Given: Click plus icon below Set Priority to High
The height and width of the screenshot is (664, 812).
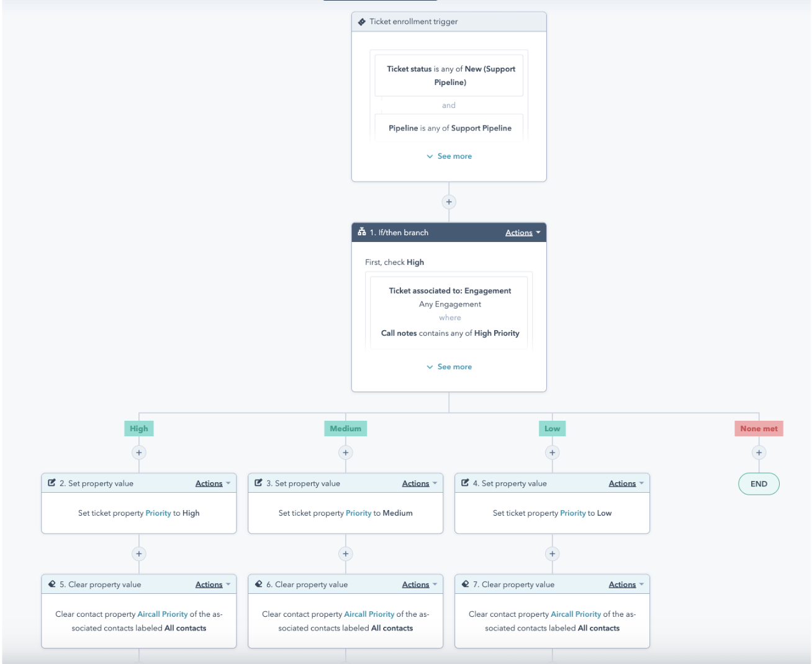Looking at the screenshot, I should pyautogui.click(x=139, y=554).
